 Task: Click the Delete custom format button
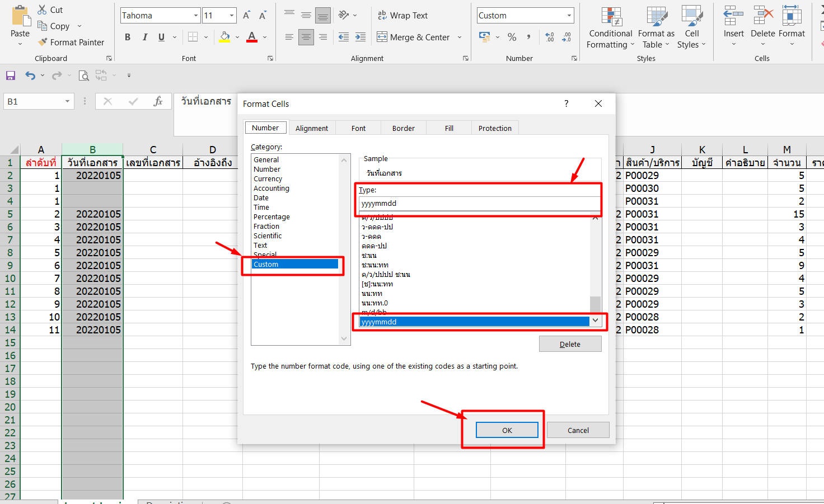(x=570, y=344)
